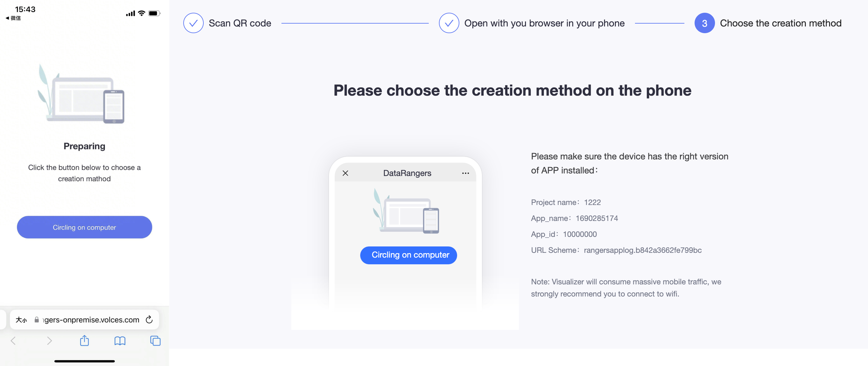868x366 pixels.
Task: Tap the home indicator bar at bottom
Action: [84, 361]
